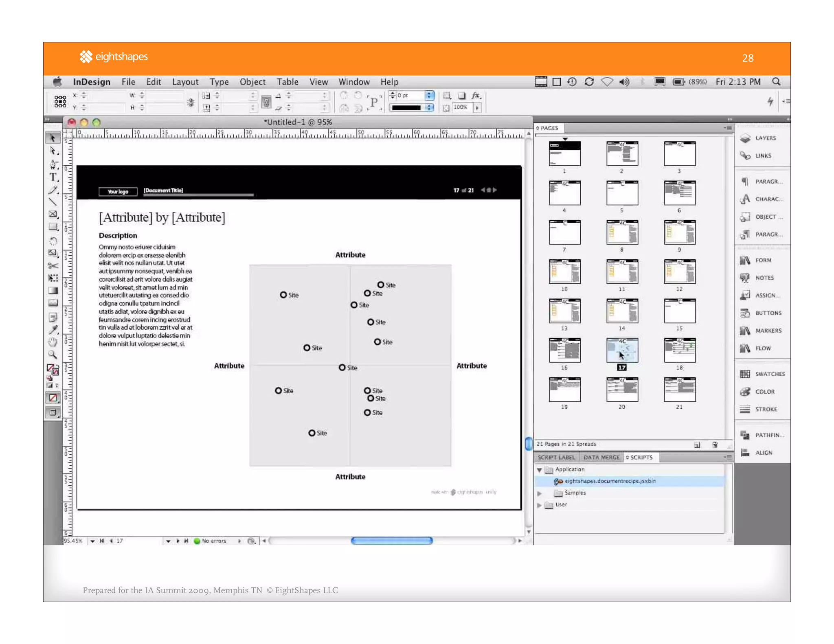This screenshot has width=834, height=644.
Task: Click the fill and stroke color swatch
Action: tap(53, 369)
